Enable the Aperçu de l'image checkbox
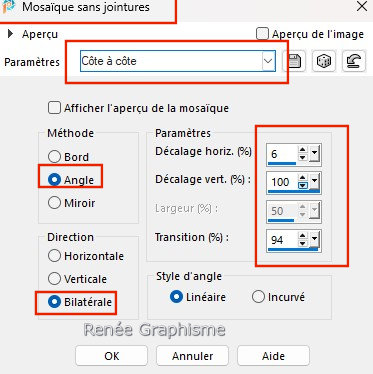 click(x=262, y=34)
